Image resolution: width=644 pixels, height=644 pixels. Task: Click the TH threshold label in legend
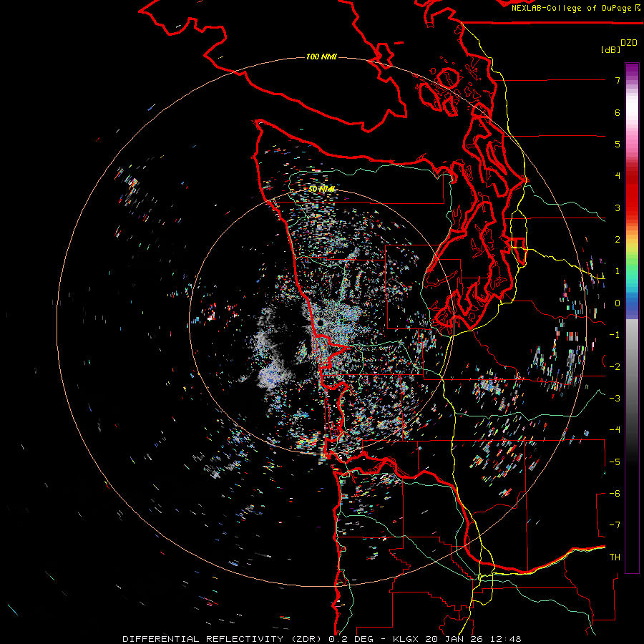tap(615, 557)
